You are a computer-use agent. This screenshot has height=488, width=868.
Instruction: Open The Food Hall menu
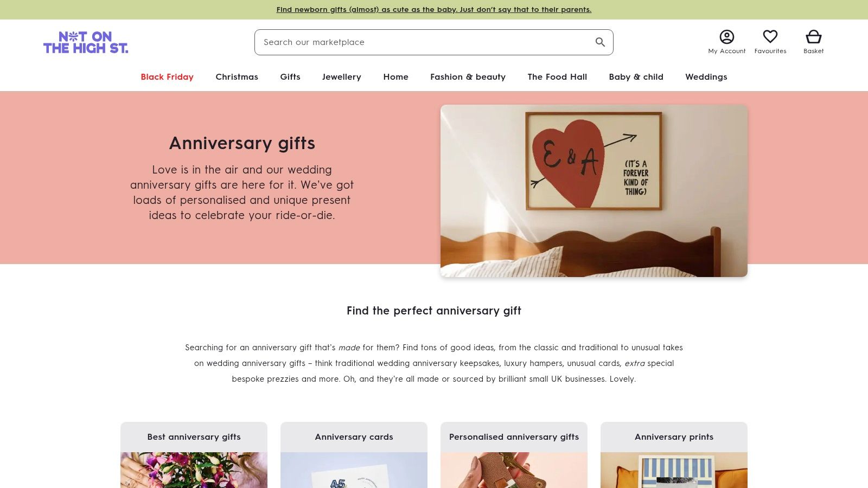pyautogui.click(x=557, y=77)
